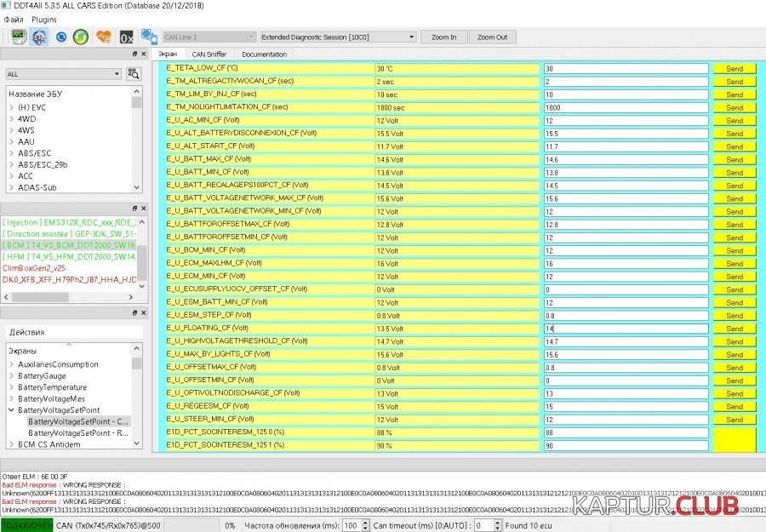The image size is (766, 532).
Task: Click the ECU name tree scroll-down arrow
Action: click(x=137, y=187)
